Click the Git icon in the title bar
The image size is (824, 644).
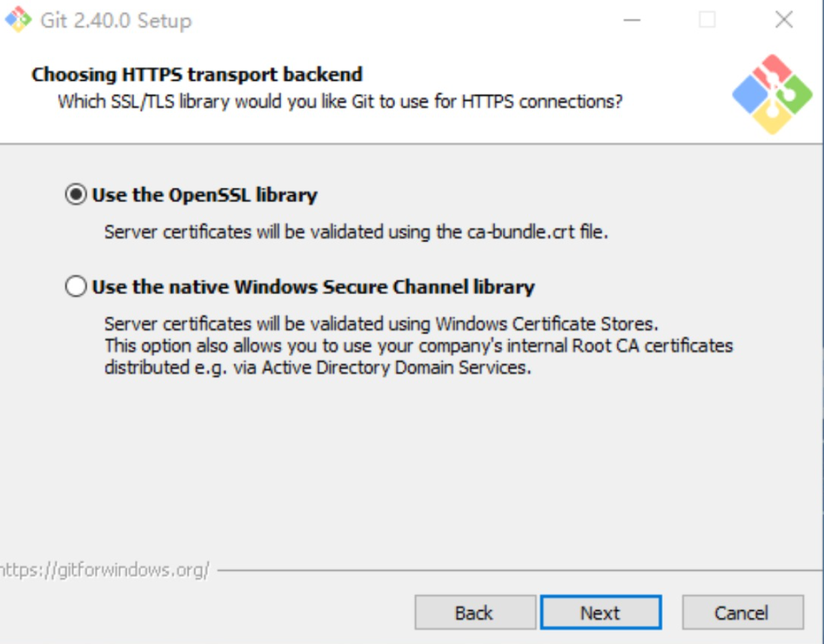point(18,19)
